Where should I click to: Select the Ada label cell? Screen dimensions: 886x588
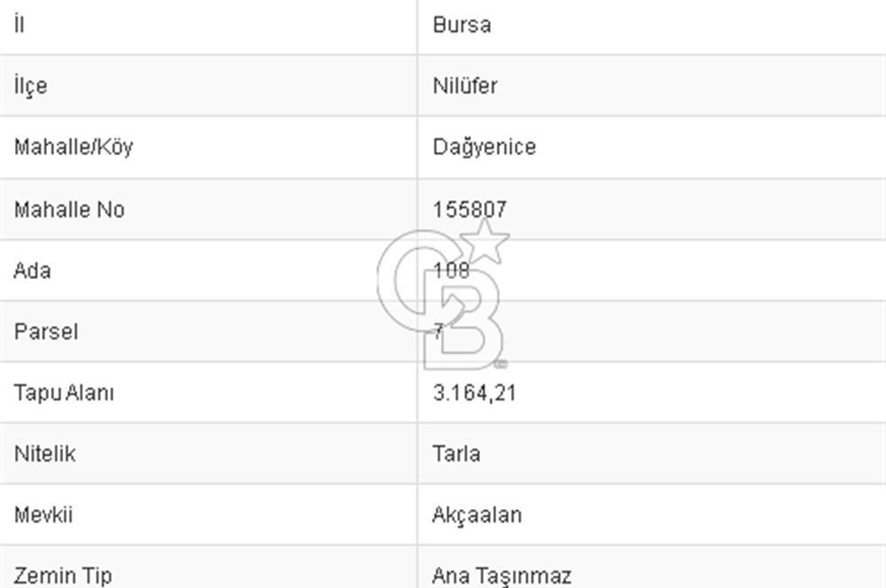[x=32, y=271]
